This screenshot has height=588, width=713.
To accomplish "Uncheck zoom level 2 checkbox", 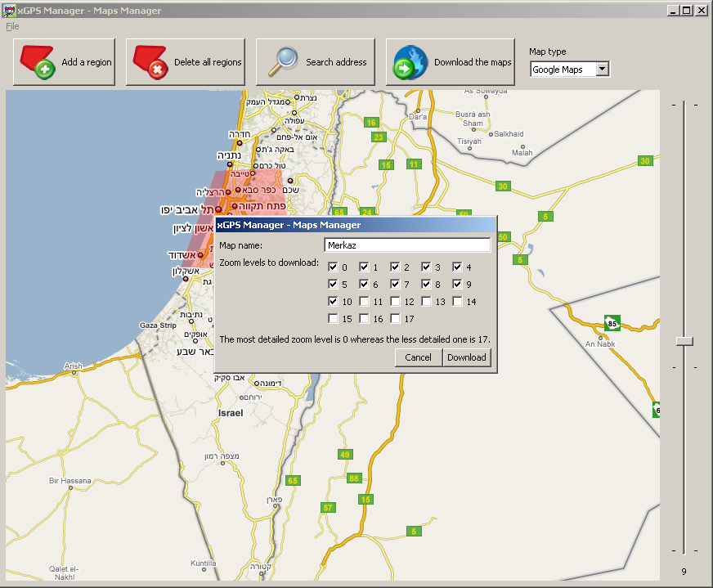I will [395, 267].
